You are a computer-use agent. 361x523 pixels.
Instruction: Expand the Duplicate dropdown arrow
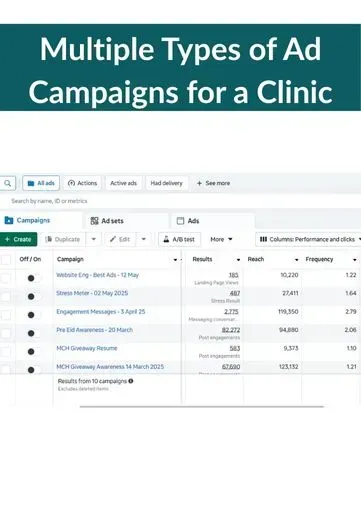point(94,239)
